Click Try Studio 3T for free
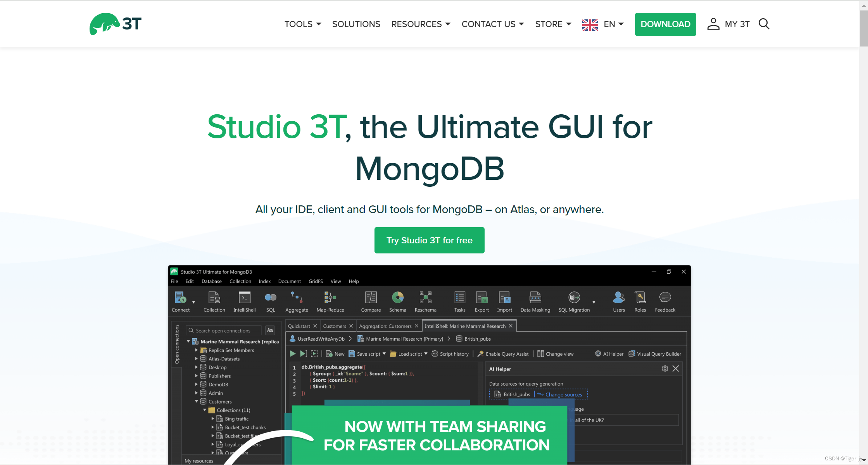This screenshot has height=465, width=868. click(x=429, y=240)
